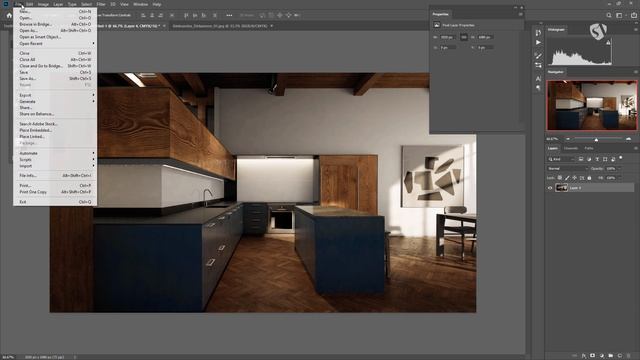
Task: Expand the Export submenu
Action: click(56, 95)
